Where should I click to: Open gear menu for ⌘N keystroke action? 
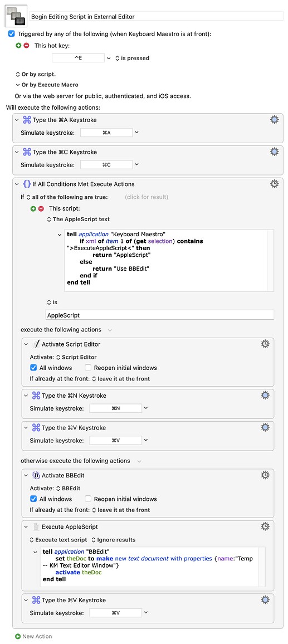click(x=265, y=395)
